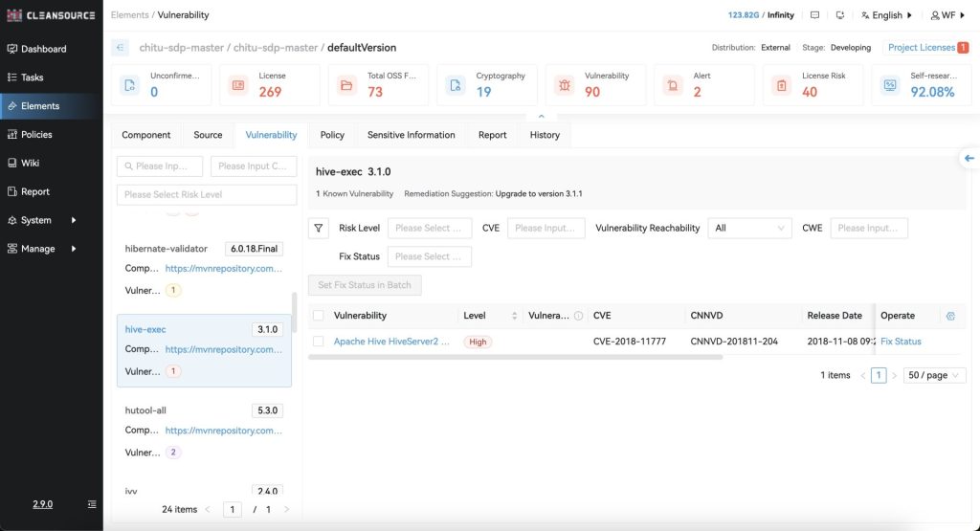This screenshot has height=531, width=980.
Task: Open the Vulnerability Reachability 'All' dropdown
Action: tap(749, 229)
